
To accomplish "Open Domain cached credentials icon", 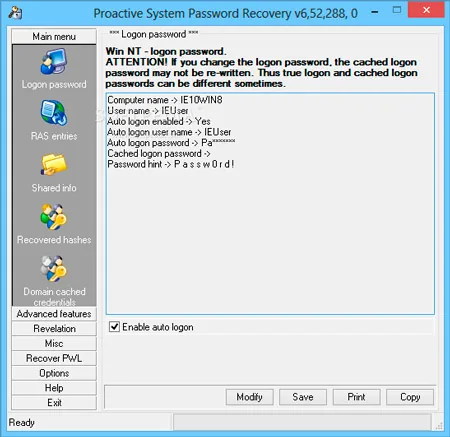I will pyautogui.click(x=54, y=269).
